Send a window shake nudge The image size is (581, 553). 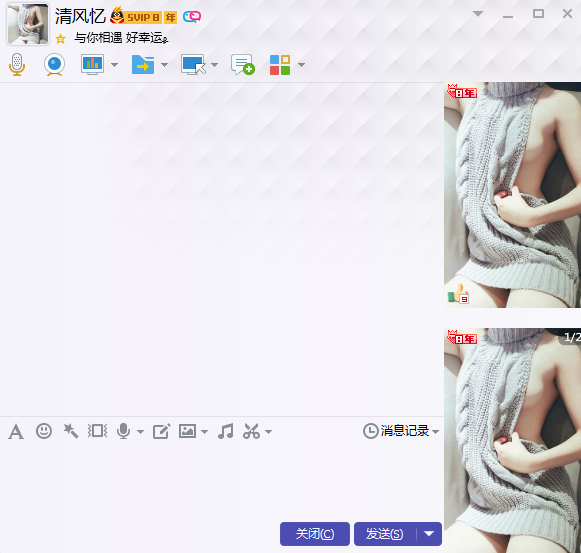97,431
